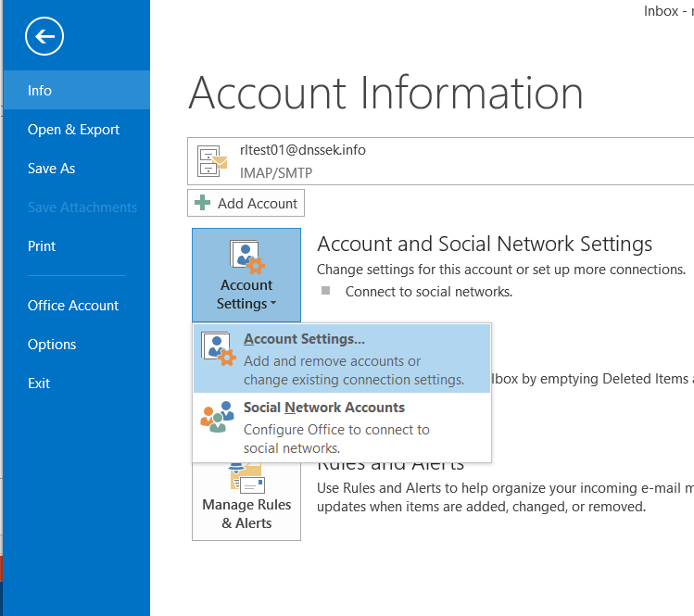This screenshot has width=694, height=616.
Task: Click the gear-person icon on Account Settings button
Action: coord(246,257)
